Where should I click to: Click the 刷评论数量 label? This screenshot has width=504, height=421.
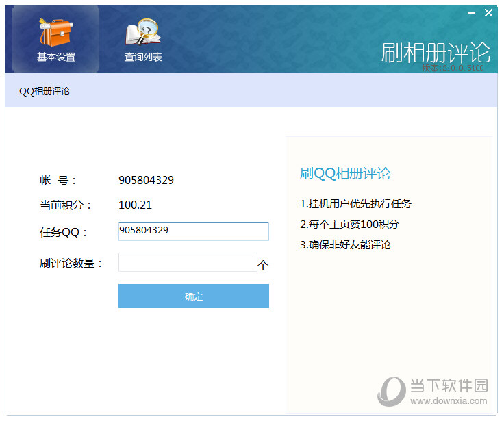click(x=71, y=263)
